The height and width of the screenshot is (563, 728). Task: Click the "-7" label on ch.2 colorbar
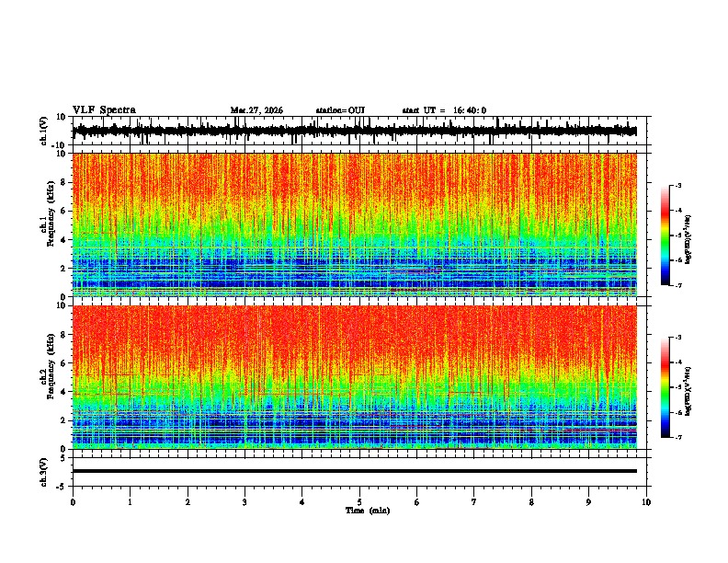pyautogui.click(x=677, y=437)
